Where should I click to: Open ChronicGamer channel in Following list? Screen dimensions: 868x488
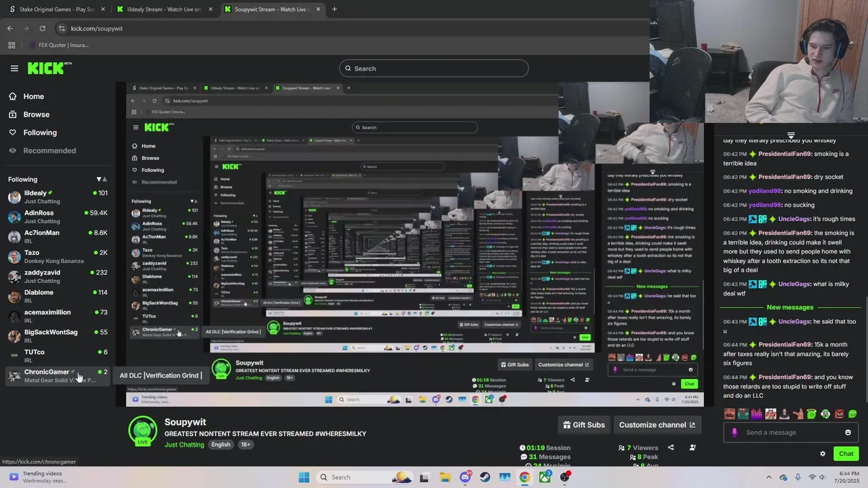(x=58, y=375)
